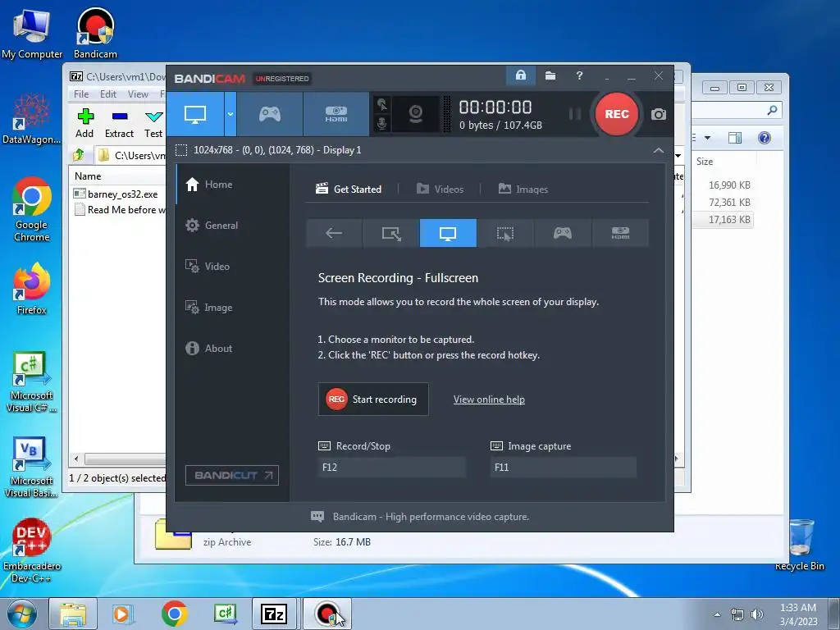
Task: Choose fullscreen mode icon in Get Started
Action: [448, 233]
